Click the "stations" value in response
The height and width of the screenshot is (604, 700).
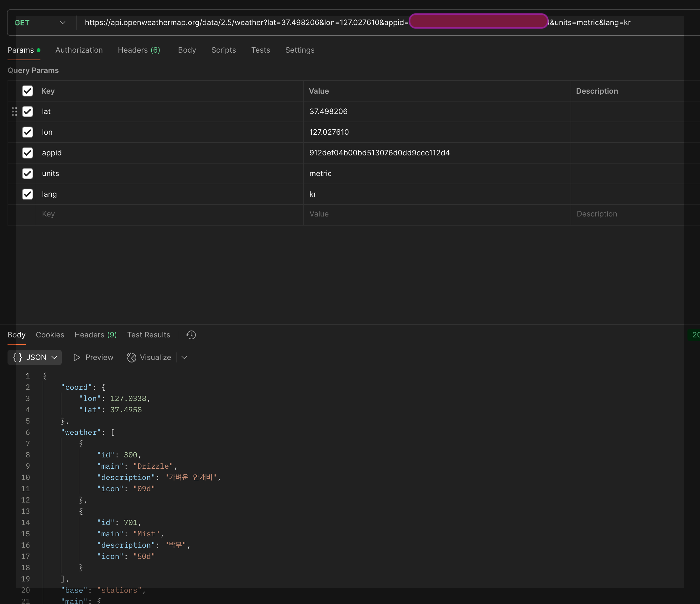pos(119,590)
